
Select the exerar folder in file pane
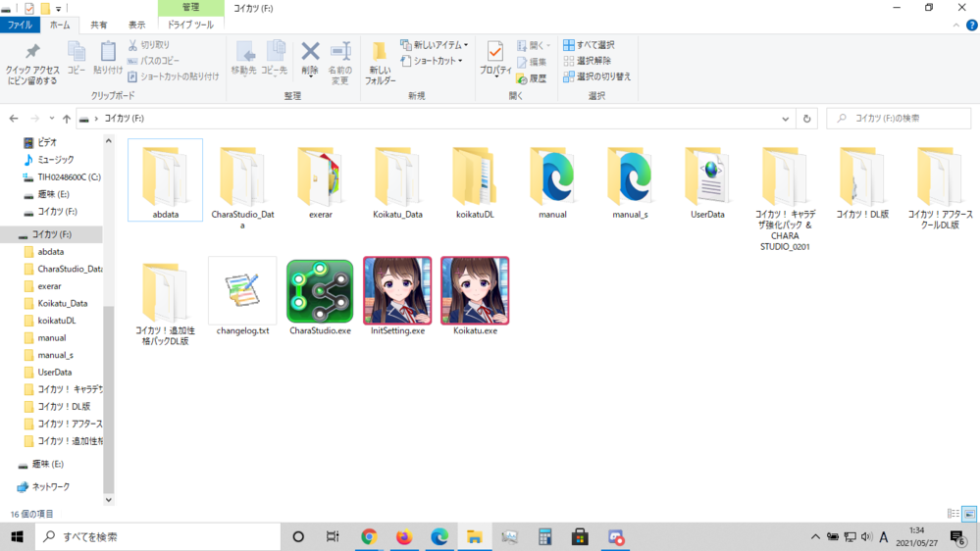click(320, 181)
